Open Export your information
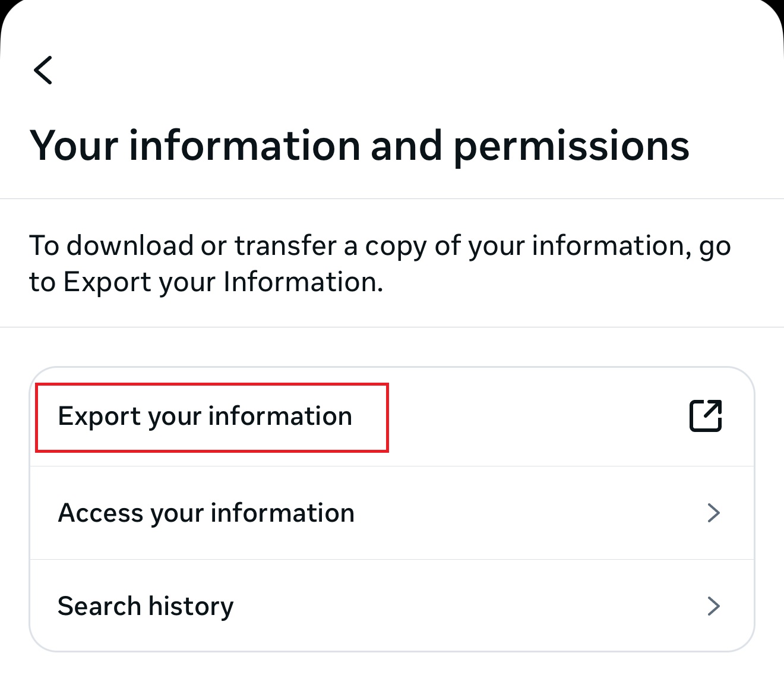 pyautogui.click(x=205, y=417)
